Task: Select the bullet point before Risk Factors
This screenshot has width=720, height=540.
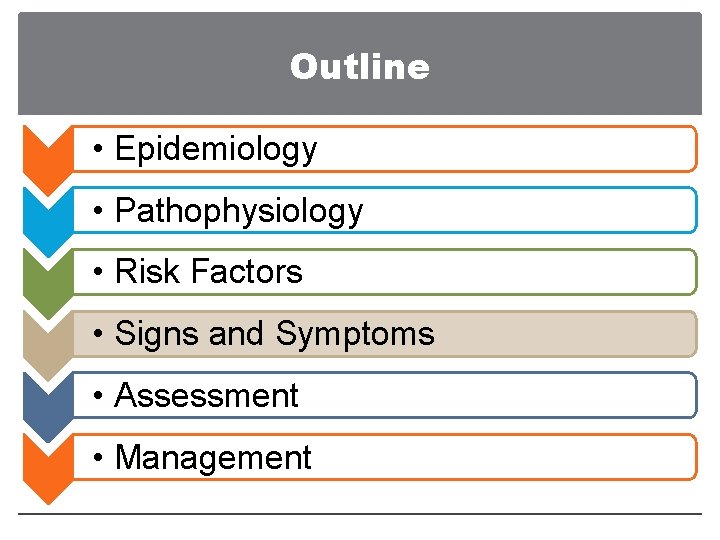Action: click(x=97, y=273)
